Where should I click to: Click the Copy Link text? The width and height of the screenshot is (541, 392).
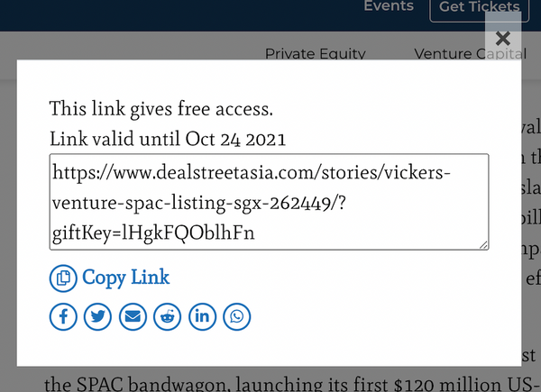click(x=126, y=278)
